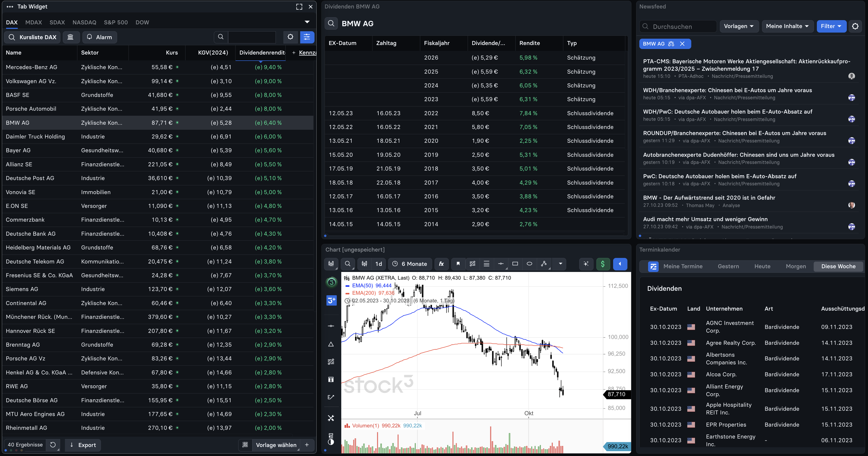868x456 pixels.
Task: Click the Kennzahl add-column link
Action: (x=307, y=52)
